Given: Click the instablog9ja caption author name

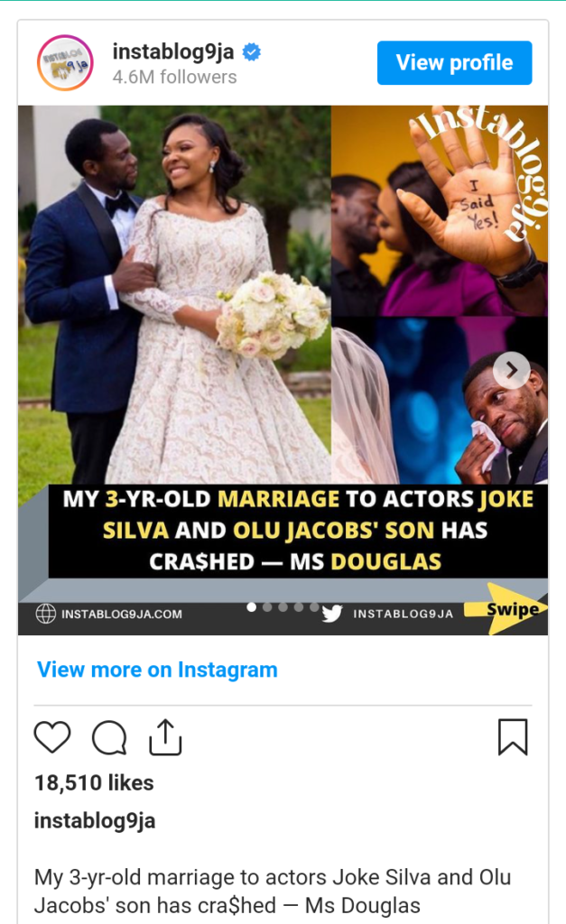Looking at the screenshot, I should pyautogui.click(x=95, y=820).
